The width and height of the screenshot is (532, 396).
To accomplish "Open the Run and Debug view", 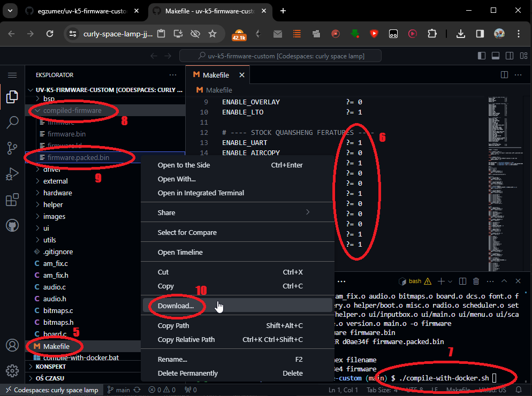I will (12, 174).
